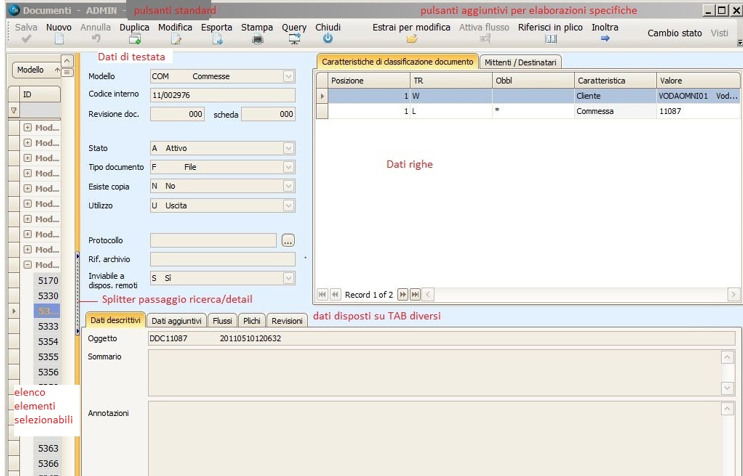Expand the Utilizzo combo box

(x=288, y=206)
